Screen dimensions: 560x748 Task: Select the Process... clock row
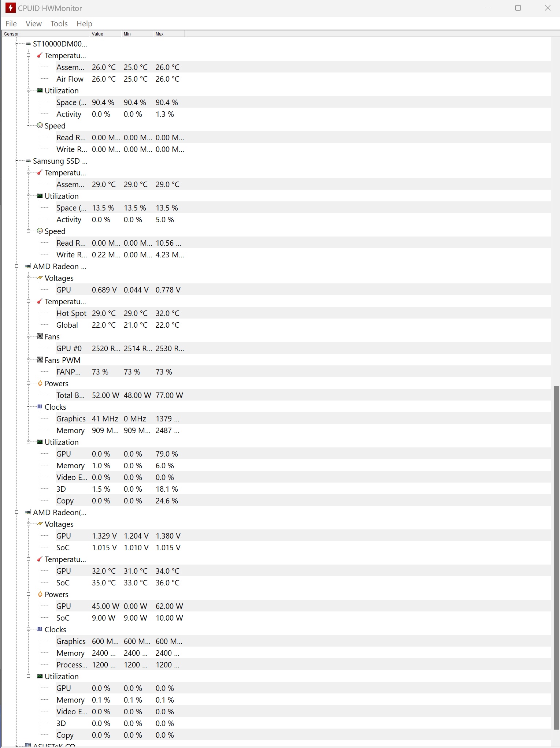[303, 665]
